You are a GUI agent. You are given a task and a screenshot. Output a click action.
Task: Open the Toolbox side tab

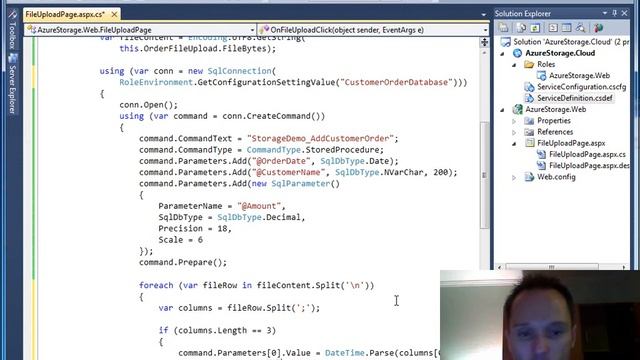12,29
